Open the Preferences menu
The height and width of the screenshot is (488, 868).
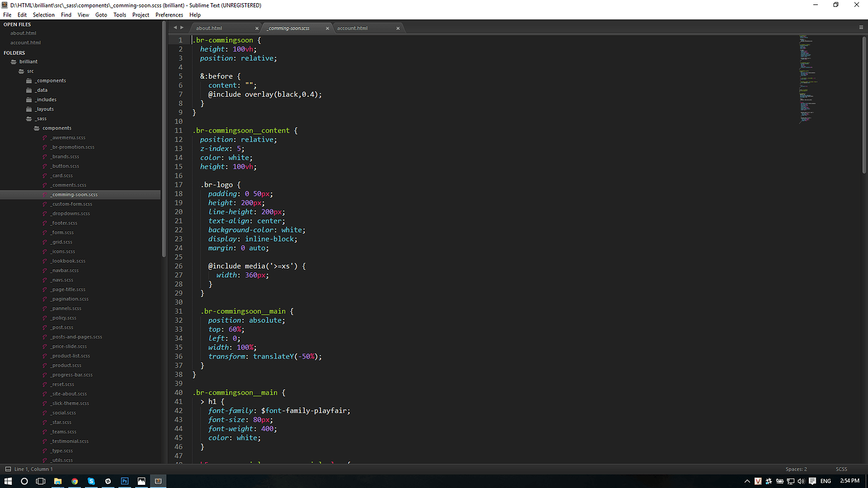point(169,14)
